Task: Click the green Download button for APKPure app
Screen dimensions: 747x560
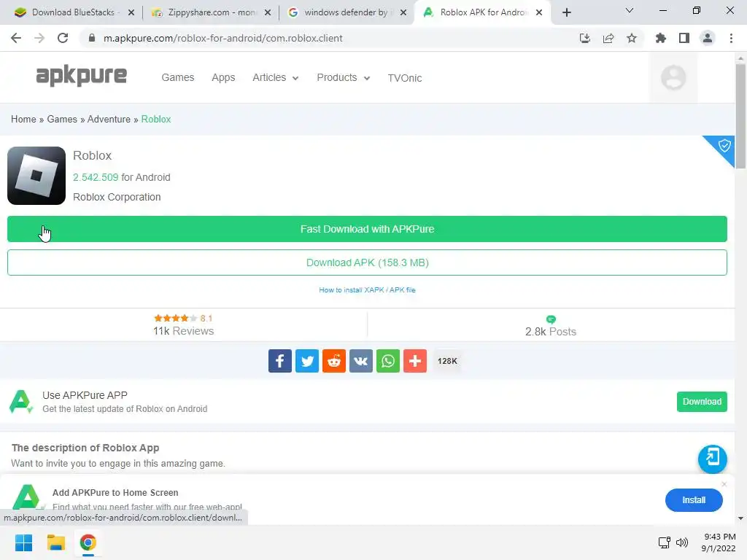Action: click(702, 402)
